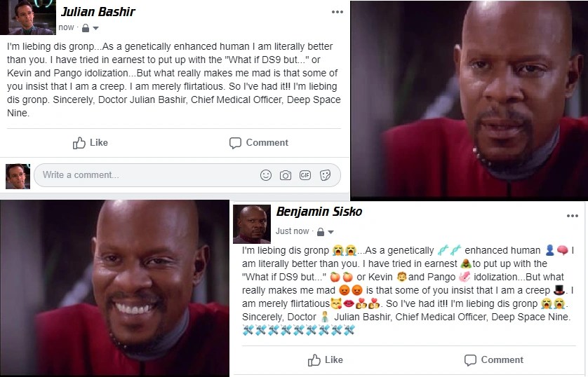Click the Write a comment input field
588x377 pixels.
point(187,174)
